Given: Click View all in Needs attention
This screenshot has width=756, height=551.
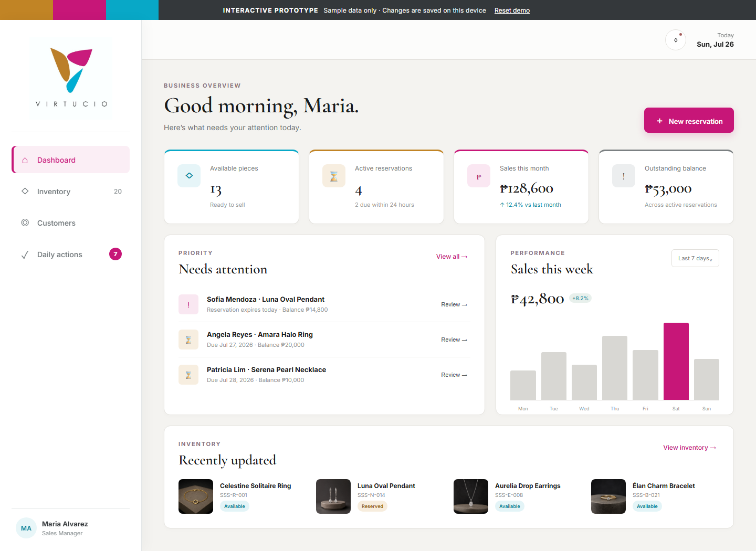Looking at the screenshot, I should pos(451,257).
